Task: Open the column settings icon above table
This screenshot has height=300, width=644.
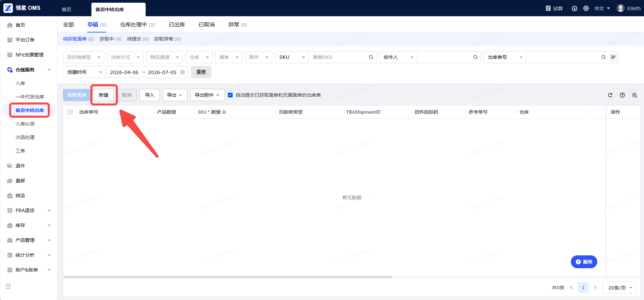Action: point(635,95)
